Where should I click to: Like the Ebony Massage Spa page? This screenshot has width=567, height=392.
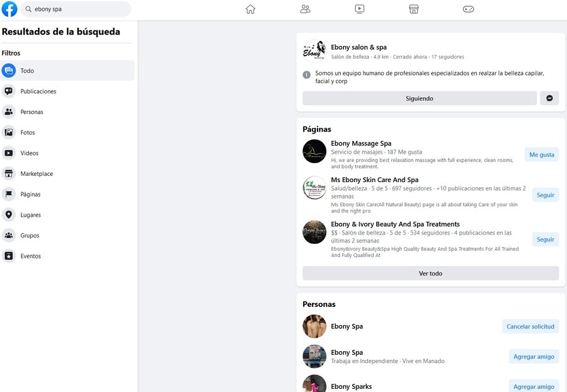[542, 155]
